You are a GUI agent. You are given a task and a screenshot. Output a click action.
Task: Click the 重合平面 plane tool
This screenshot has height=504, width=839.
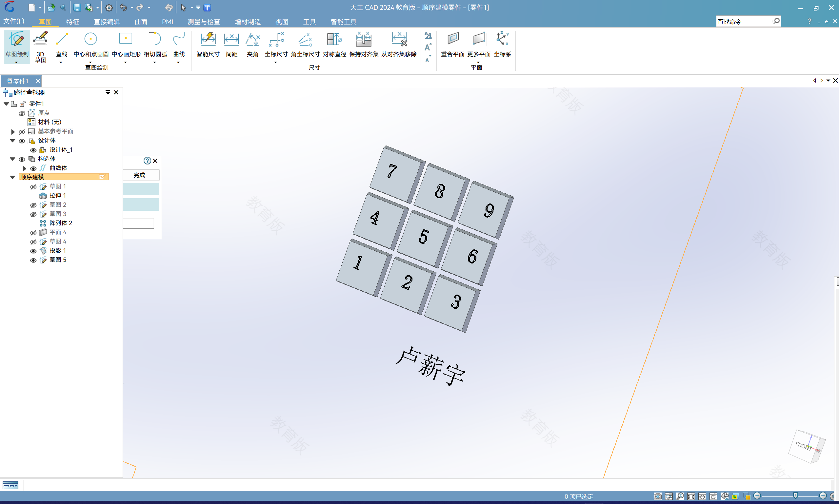point(453,44)
